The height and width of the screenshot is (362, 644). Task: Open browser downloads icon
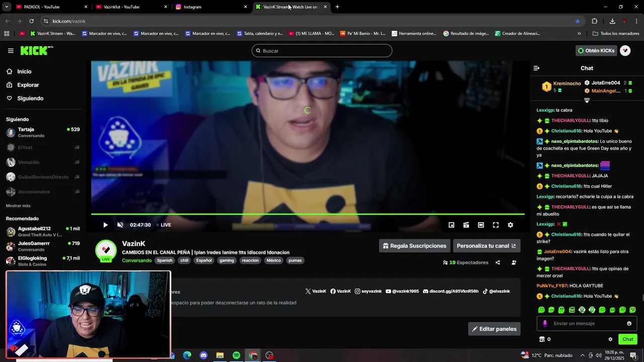point(612,21)
